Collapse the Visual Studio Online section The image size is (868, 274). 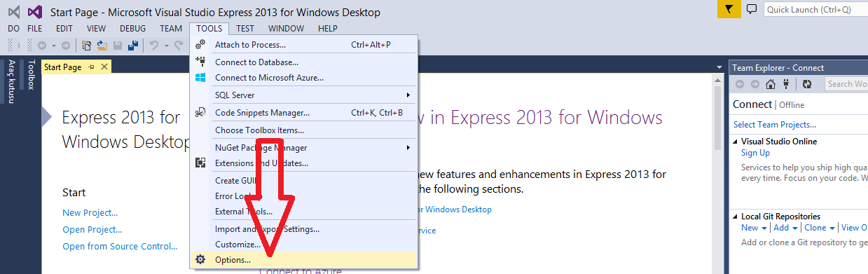click(x=736, y=142)
